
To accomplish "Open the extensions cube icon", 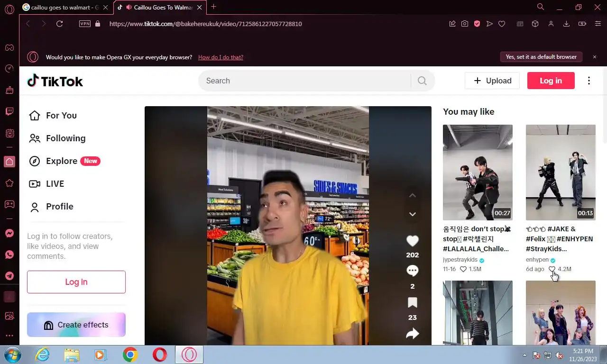I will [x=535, y=24].
